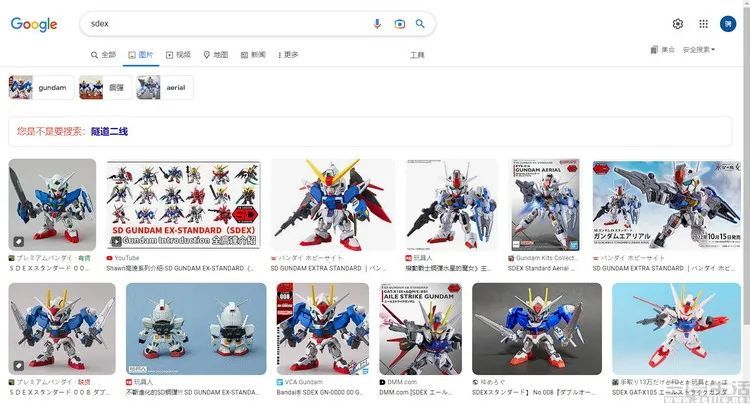Select the gundam suggestion chip
750x404 pixels.
[42, 87]
